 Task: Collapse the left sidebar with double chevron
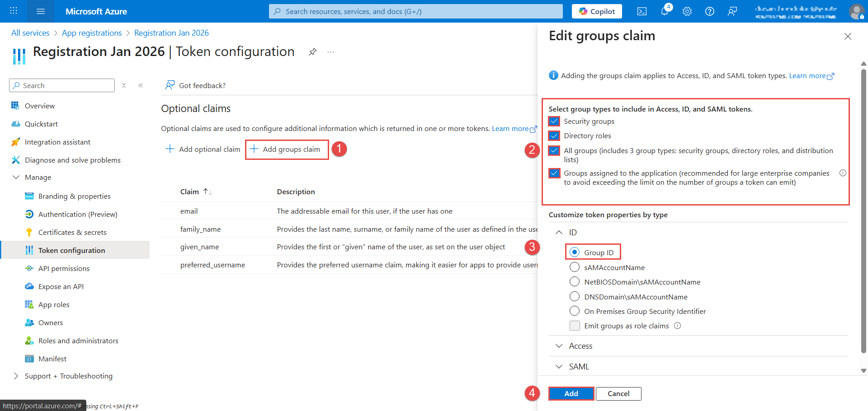click(x=141, y=85)
